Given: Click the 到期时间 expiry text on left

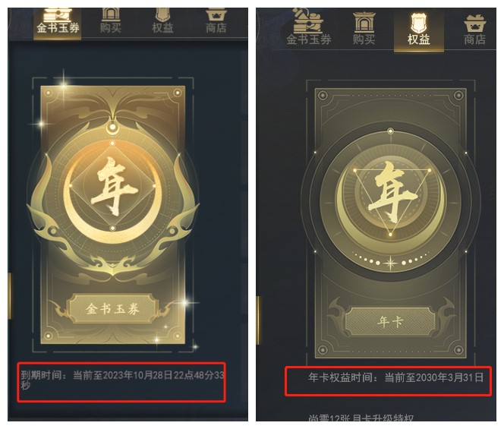Looking at the screenshot, I should pos(122,380).
